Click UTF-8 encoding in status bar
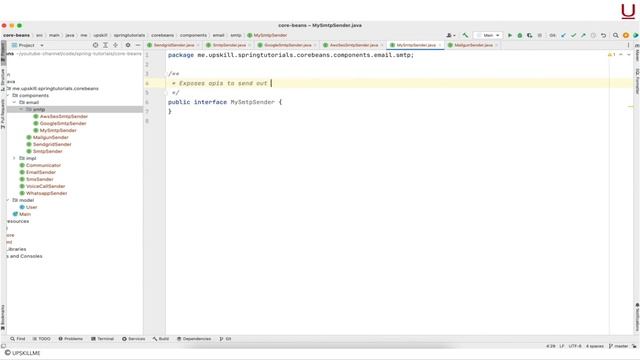640x360 pixels. 575,346
